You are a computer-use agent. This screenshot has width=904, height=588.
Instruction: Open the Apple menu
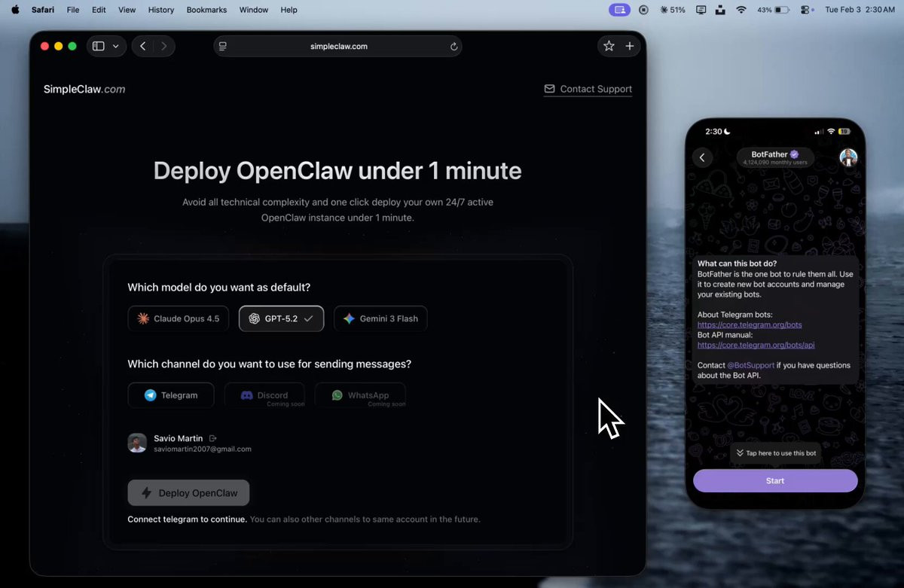15,10
